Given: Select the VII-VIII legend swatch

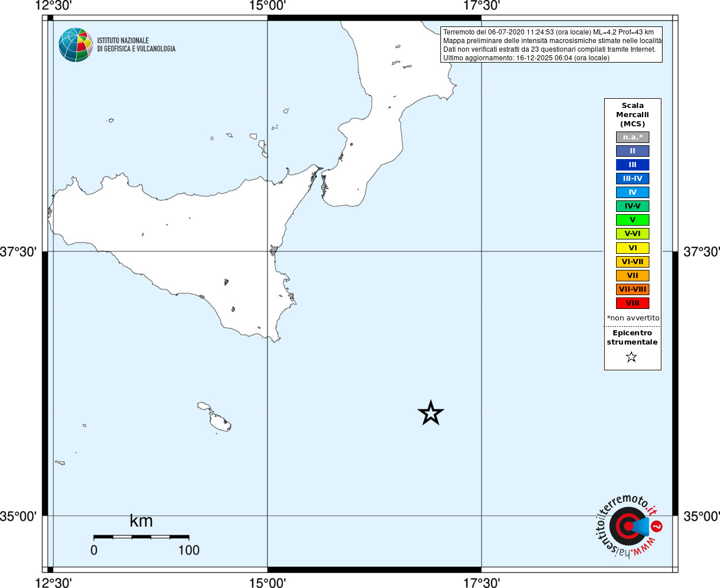Looking at the screenshot, I should pyautogui.click(x=633, y=289).
